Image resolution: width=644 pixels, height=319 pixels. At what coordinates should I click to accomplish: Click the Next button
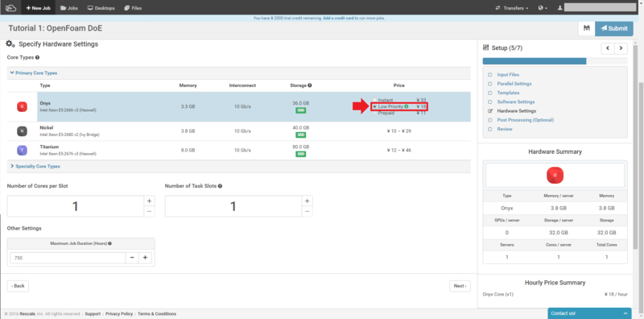click(x=460, y=286)
